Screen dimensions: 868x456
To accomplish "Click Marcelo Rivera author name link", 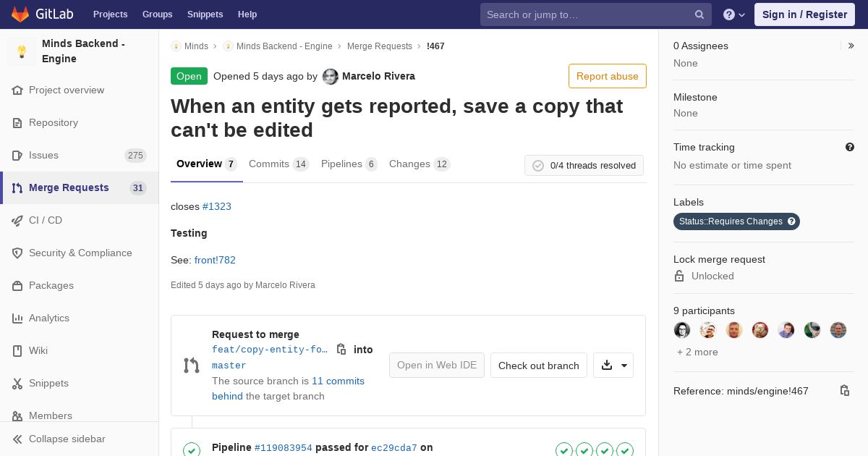I will (x=378, y=76).
